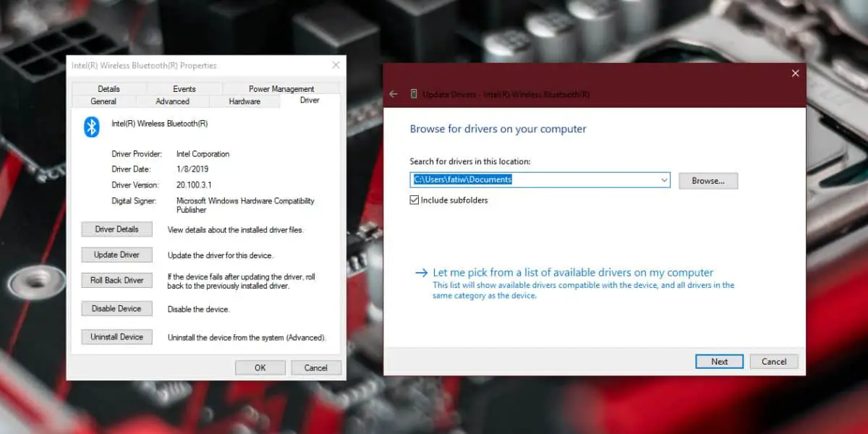Click Next in Update Drivers
Screen dimensions: 868x434
(x=719, y=362)
